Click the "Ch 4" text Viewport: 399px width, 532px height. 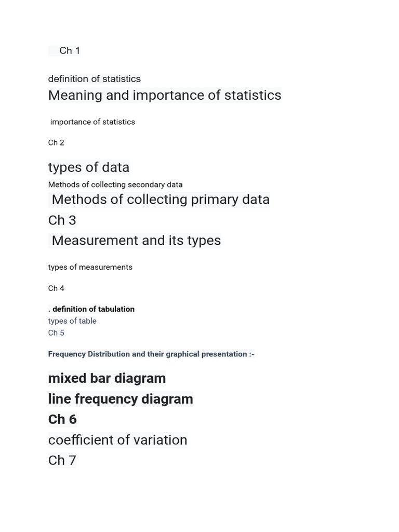[56, 288]
